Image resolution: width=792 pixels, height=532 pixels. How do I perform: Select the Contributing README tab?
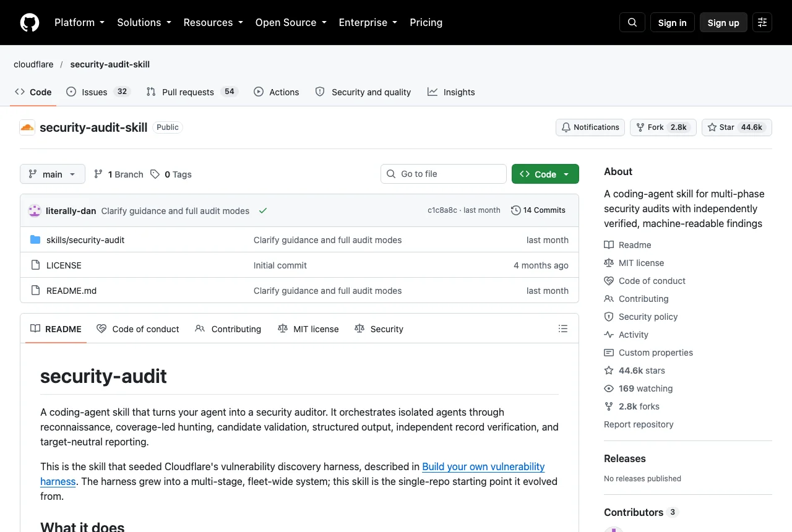click(228, 329)
